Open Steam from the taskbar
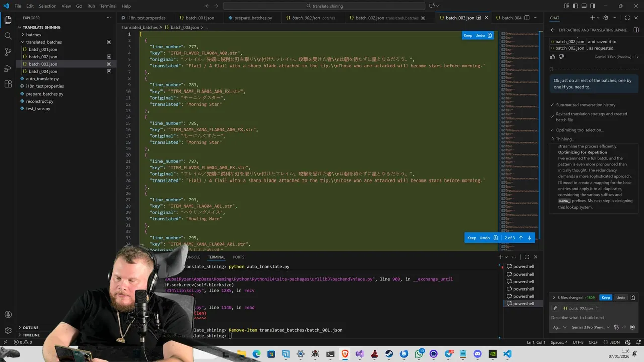 click(x=389, y=354)
